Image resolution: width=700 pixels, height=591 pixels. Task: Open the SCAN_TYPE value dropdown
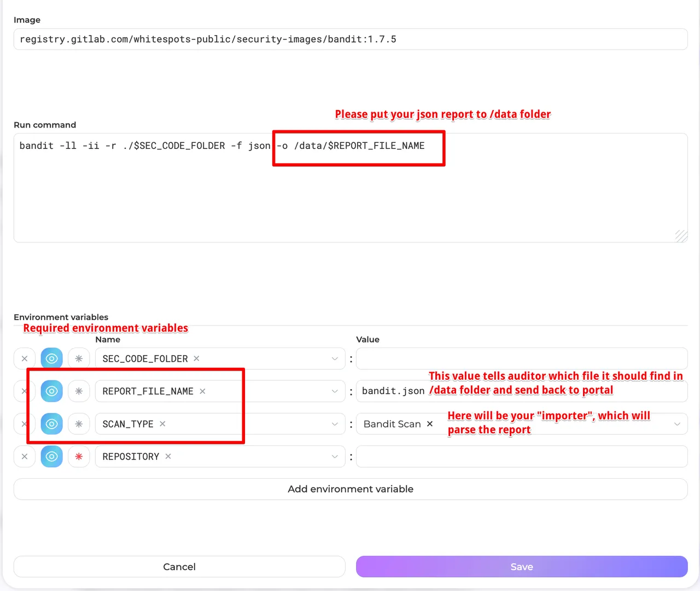tap(677, 424)
